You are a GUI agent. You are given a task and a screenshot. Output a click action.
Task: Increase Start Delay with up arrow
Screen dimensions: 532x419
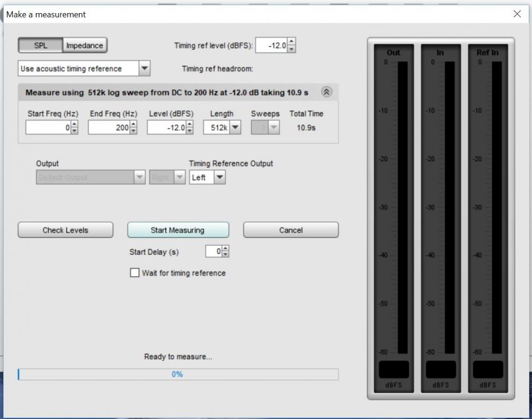click(226, 248)
